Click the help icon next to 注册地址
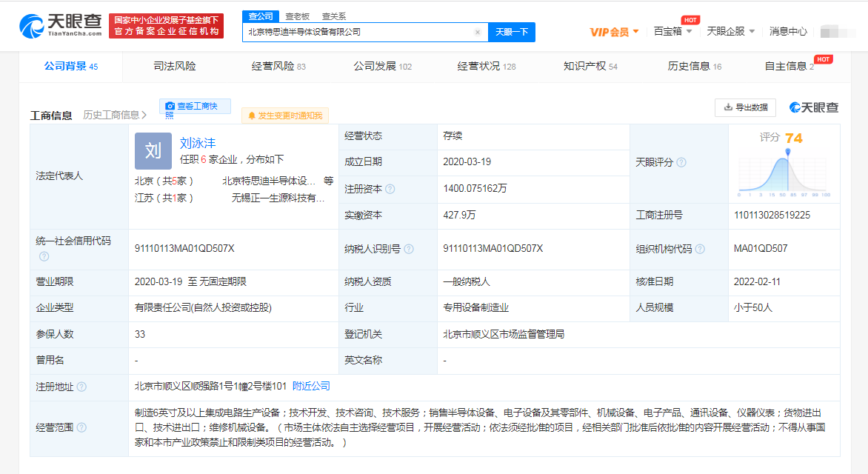This screenshot has width=868, height=474. tap(81, 387)
